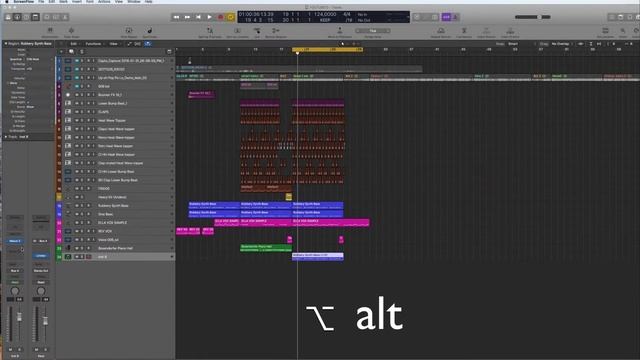Open Smart Controls from control bar

tap(47, 17)
